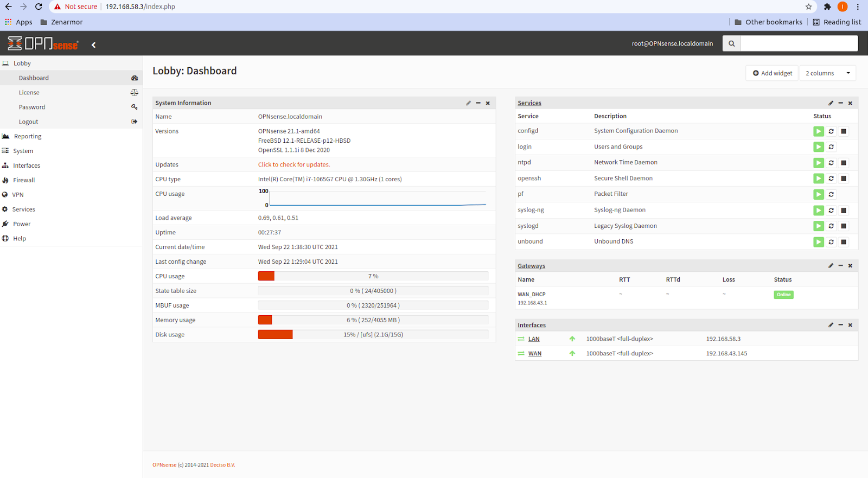Minimize the Interfaces widget

tap(840, 325)
